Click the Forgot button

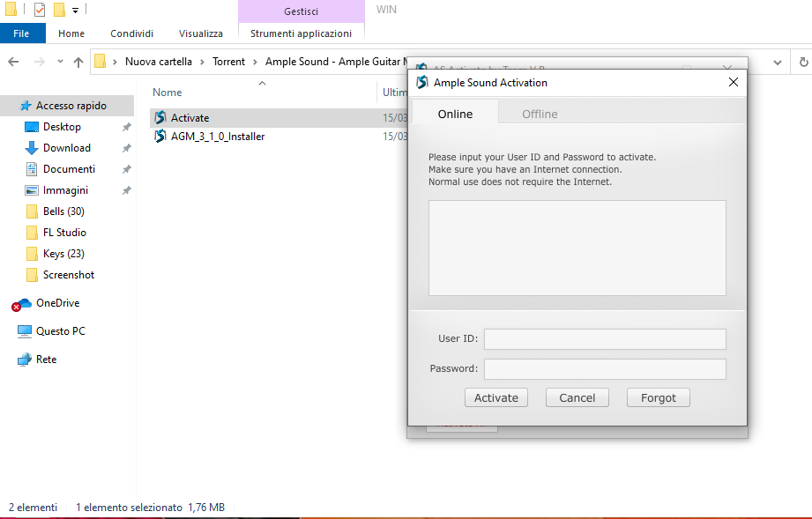point(658,397)
